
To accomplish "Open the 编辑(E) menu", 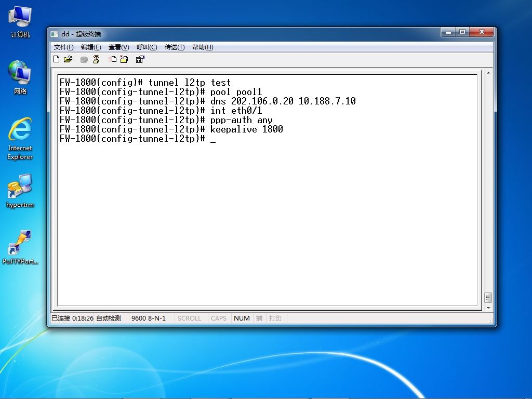I will [x=91, y=47].
